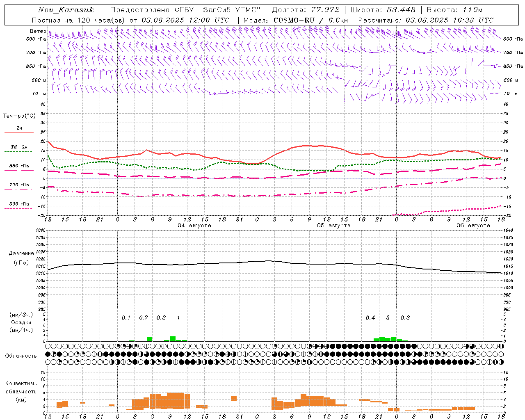This screenshot has width=525, height=420.
Task: Click the "0.7" three-hour precipitation value
Action: coord(144,318)
